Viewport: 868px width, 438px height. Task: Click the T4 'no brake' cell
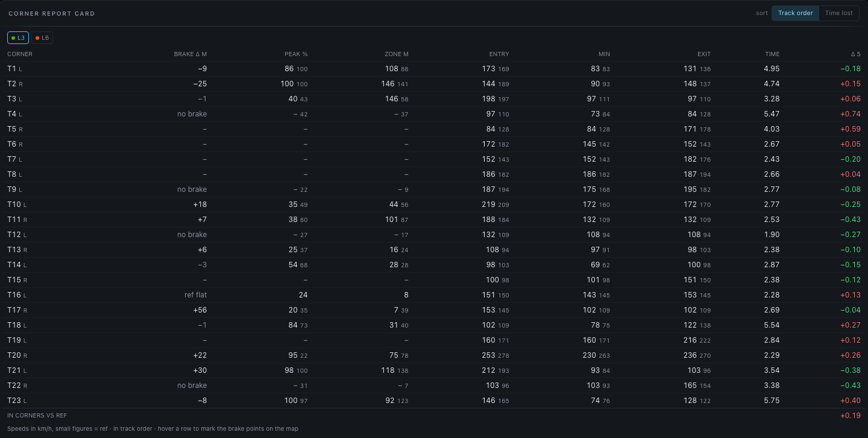tap(192, 114)
